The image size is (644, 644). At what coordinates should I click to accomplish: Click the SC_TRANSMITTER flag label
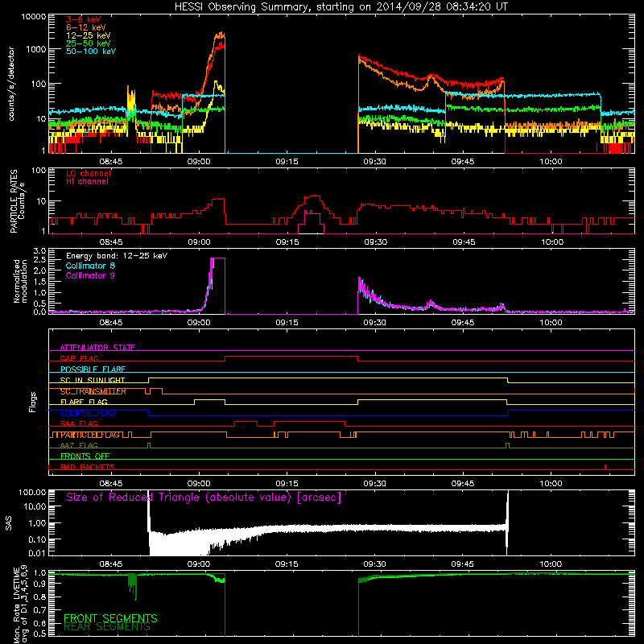tap(93, 391)
